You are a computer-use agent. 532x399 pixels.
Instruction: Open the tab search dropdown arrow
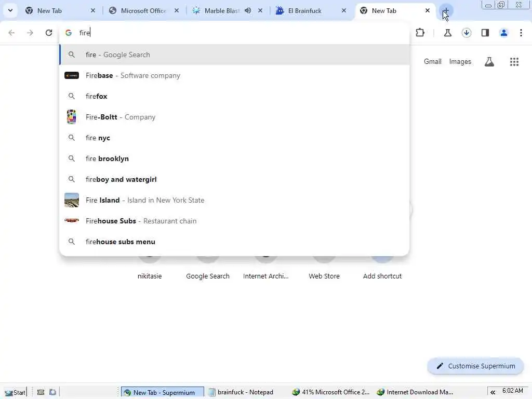pyautogui.click(x=10, y=10)
